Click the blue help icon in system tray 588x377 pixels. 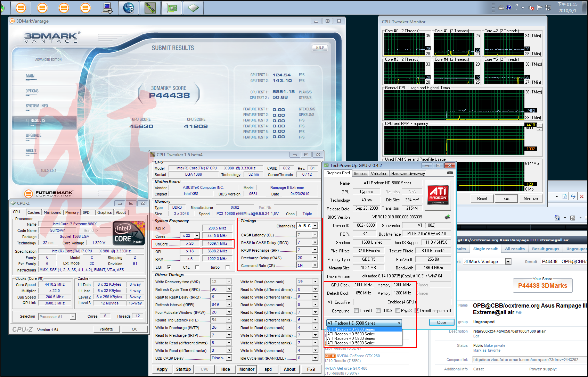point(509,7)
